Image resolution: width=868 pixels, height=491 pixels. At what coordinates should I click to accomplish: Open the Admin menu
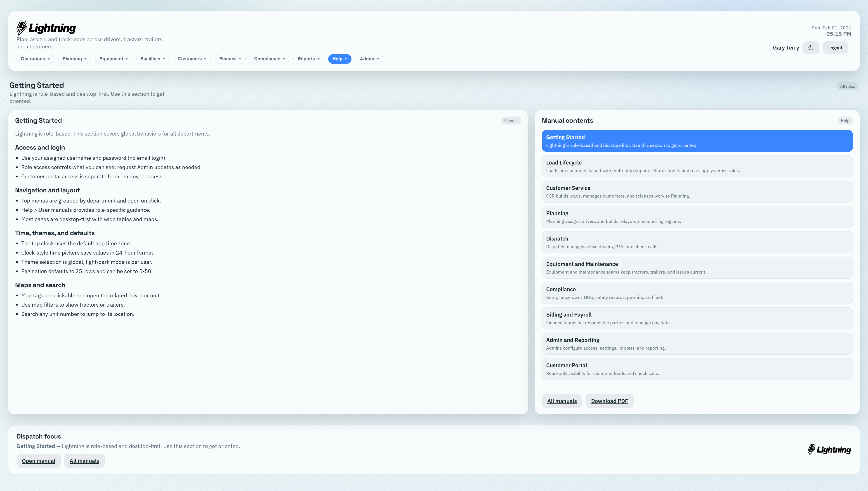pyautogui.click(x=369, y=59)
